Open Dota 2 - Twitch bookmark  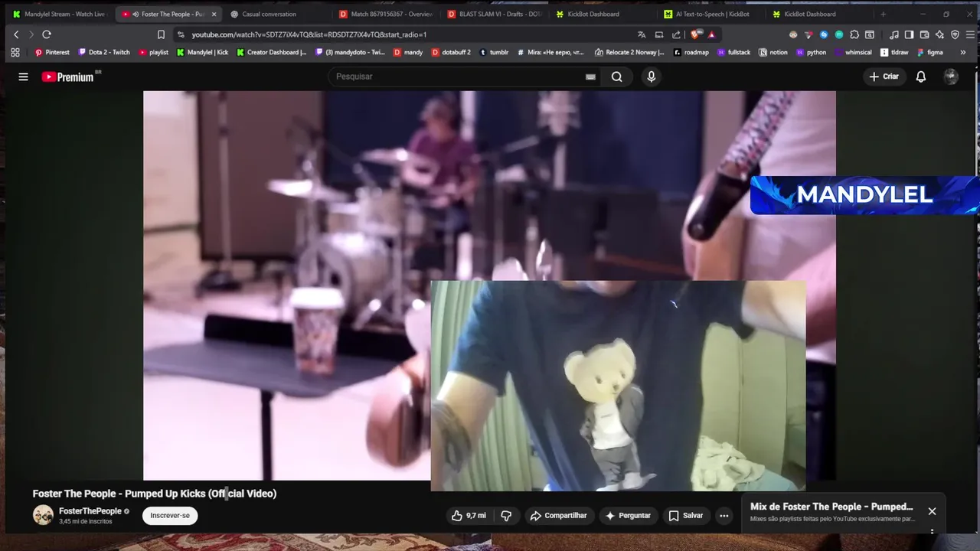click(104, 52)
